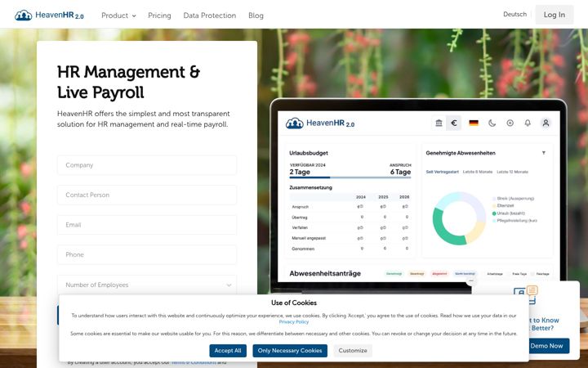Image resolution: width=588 pixels, height=368 pixels.
Task: Select the Letzte 6 Monate tab
Action: click(x=478, y=172)
